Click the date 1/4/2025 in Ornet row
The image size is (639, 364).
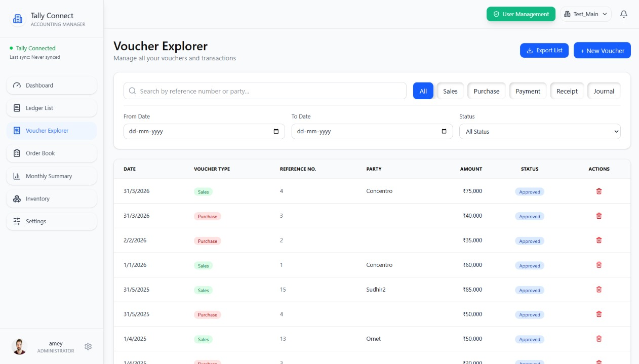[x=135, y=339]
